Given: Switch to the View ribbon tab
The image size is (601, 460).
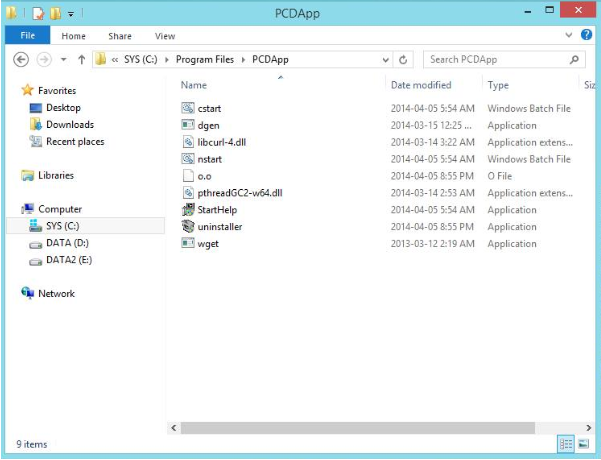Looking at the screenshot, I should 164,36.
